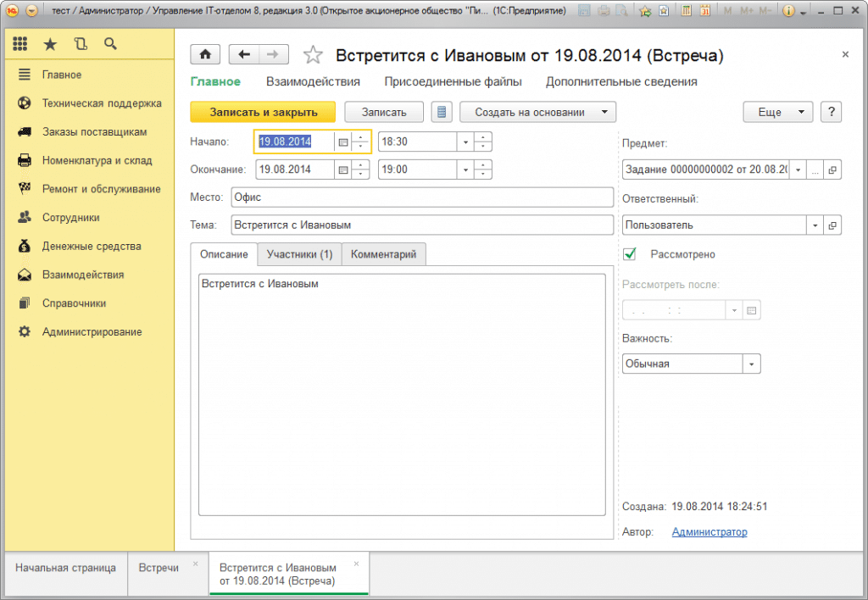Expand the Еще menu button
The width and height of the screenshot is (868, 600).
(x=778, y=112)
